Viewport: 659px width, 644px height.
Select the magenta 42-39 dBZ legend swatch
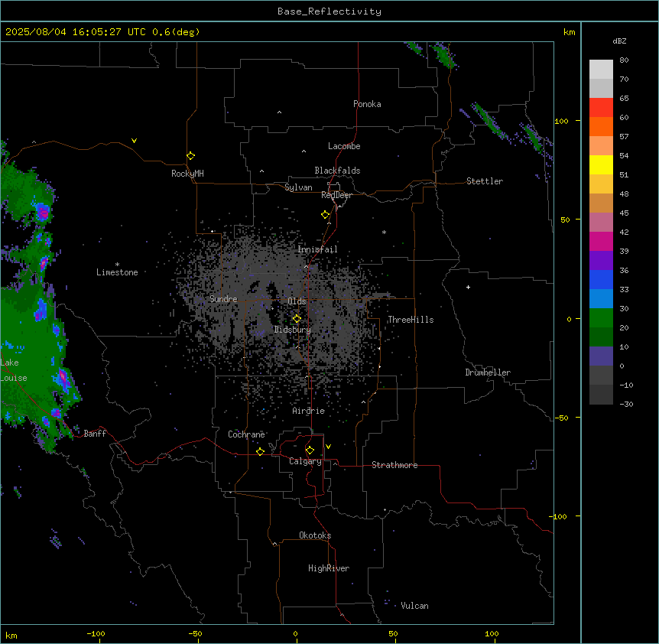pyautogui.click(x=601, y=241)
